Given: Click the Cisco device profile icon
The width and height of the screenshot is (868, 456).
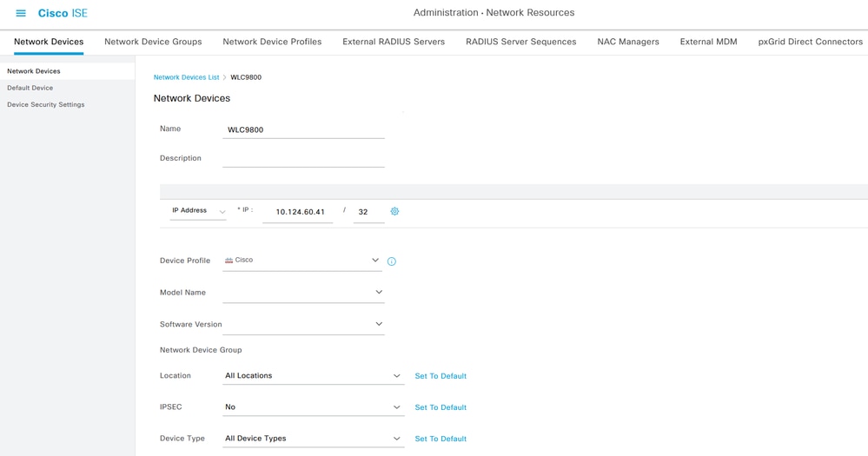Looking at the screenshot, I should pyautogui.click(x=229, y=260).
